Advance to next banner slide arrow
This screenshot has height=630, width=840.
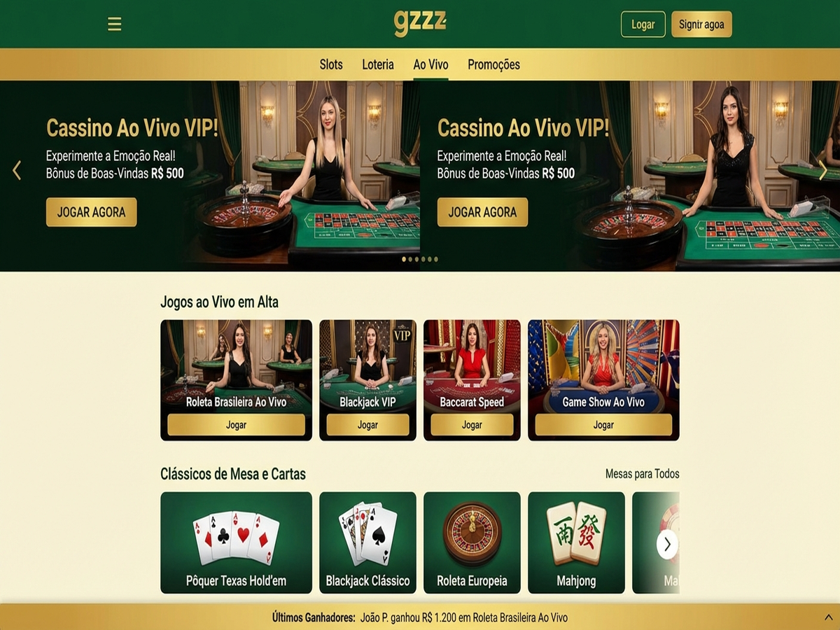(823, 170)
